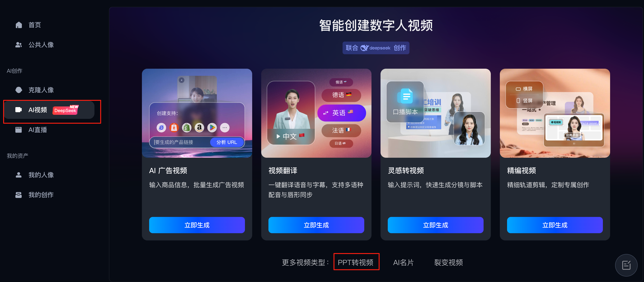644x282 pixels.
Task: Click the 精编视频 preview thumbnail
Action: tap(555, 113)
